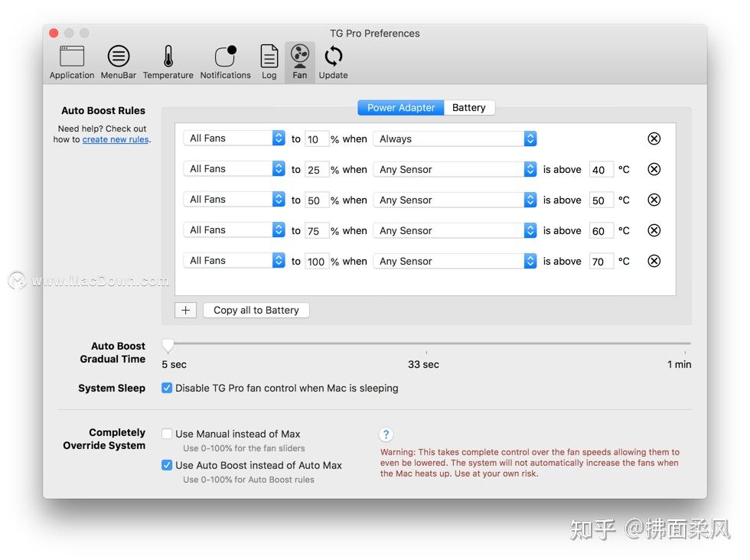Screen dimensions: 750x560
Task: Click 'Use 0-100% for Auto Boost rules' text
Action: [249, 480]
